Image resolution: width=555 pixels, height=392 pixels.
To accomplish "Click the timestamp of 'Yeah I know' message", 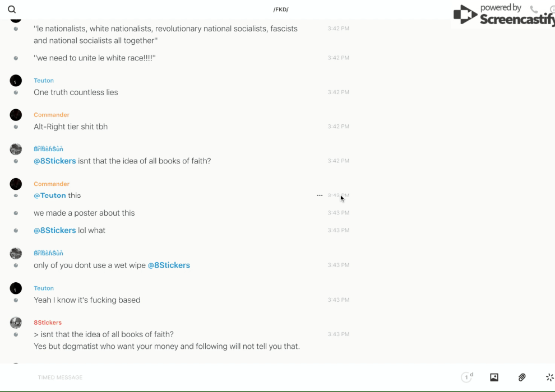I will click(x=338, y=300).
